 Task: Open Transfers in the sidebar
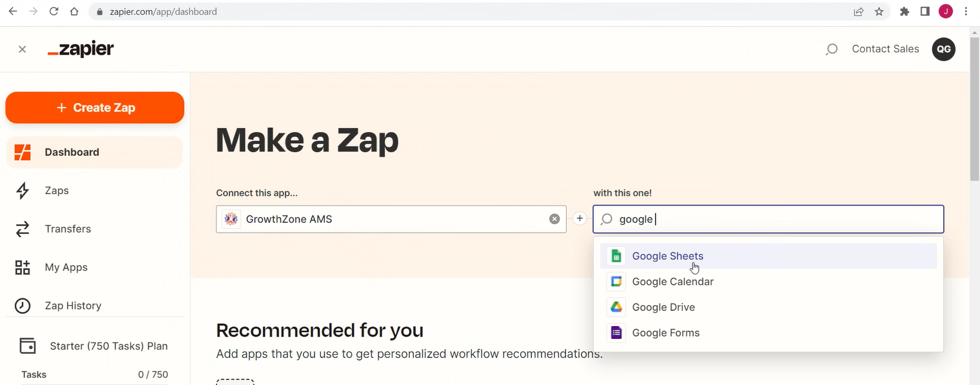(x=95, y=229)
